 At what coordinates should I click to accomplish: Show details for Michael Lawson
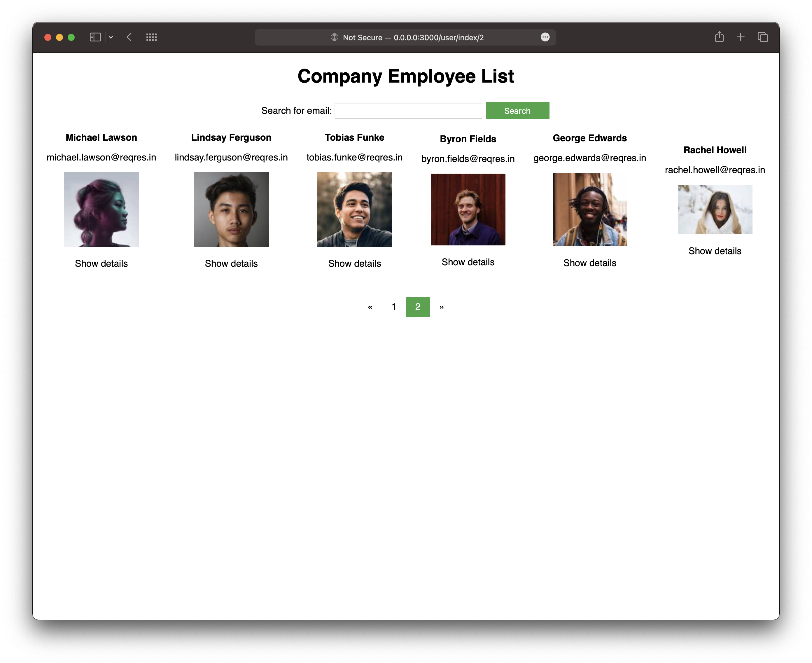tap(101, 264)
